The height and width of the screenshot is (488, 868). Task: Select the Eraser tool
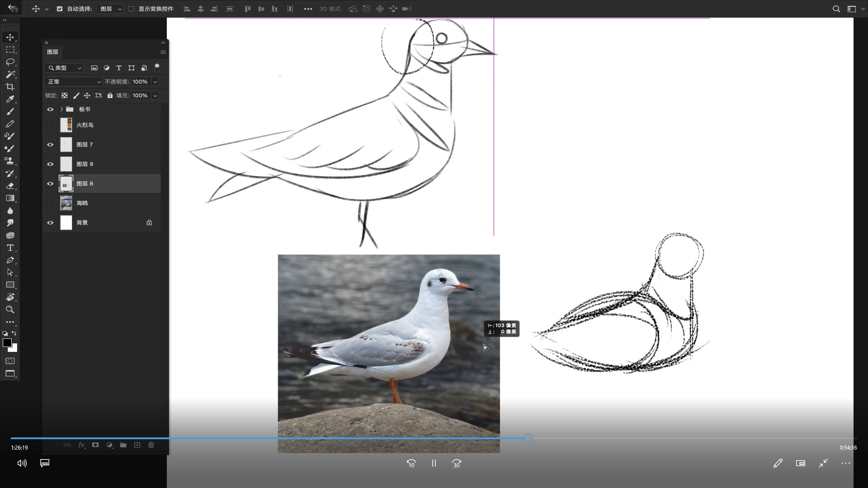10,186
